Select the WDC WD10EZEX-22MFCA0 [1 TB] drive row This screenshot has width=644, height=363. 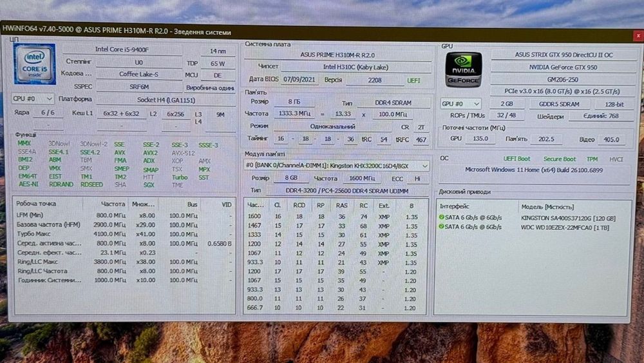(533, 227)
